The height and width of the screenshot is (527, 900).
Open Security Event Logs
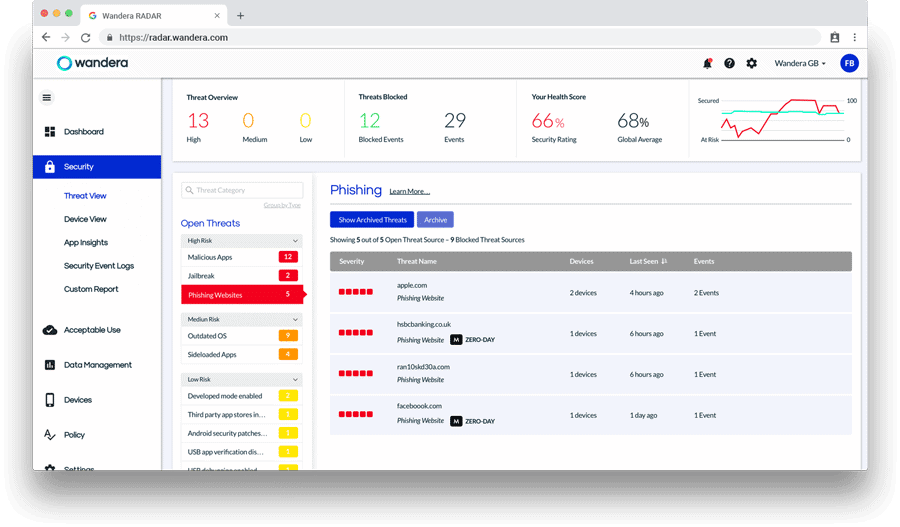click(x=99, y=266)
